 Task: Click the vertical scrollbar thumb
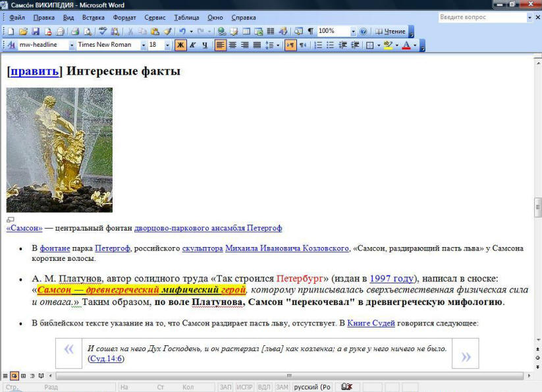tap(538, 208)
